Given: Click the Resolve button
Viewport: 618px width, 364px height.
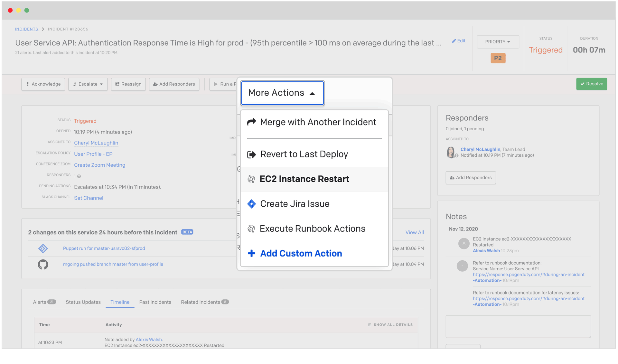Looking at the screenshot, I should tap(591, 84).
